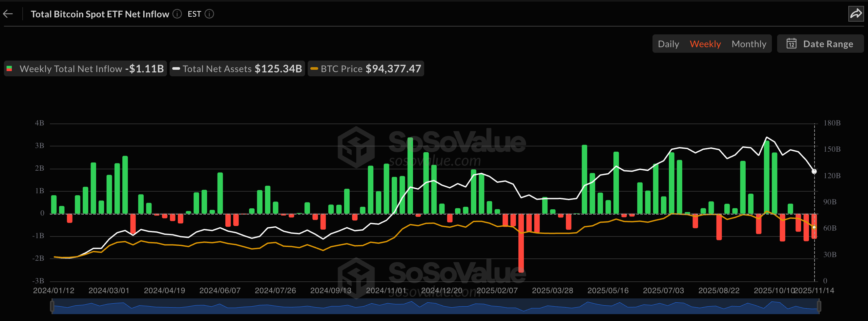
Task: Select the Daily interval option
Action: pos(668,44)
